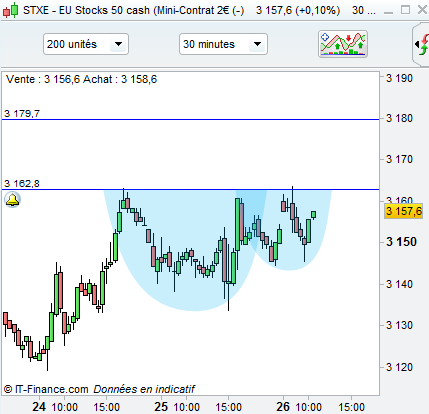Click the 3 170 price axis label
This screenshot has height=414, width=429.
tap(399, 159)
